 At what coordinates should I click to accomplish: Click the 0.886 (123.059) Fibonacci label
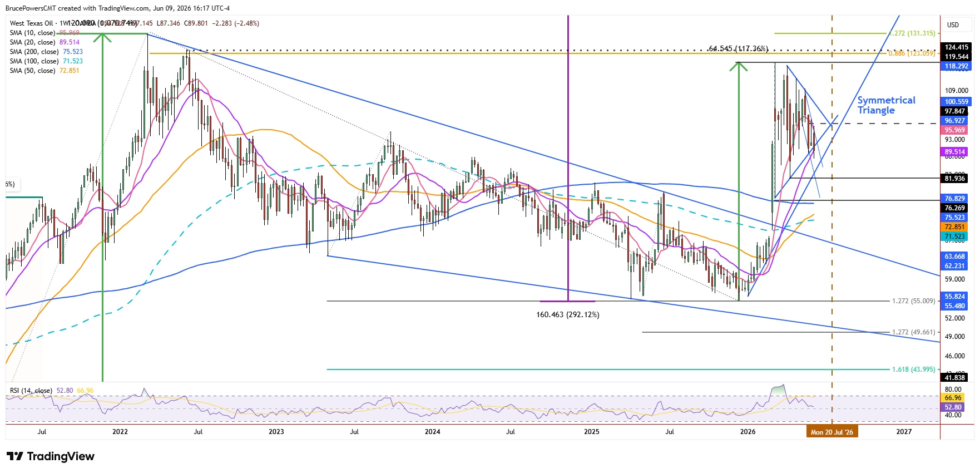pos(912,53)
